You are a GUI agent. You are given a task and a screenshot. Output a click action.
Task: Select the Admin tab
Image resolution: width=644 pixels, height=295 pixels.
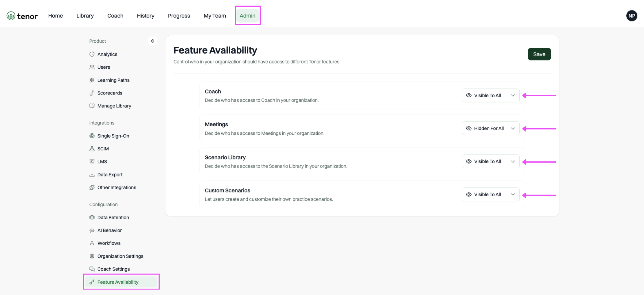pyautogui.click(x=247, y=16)
